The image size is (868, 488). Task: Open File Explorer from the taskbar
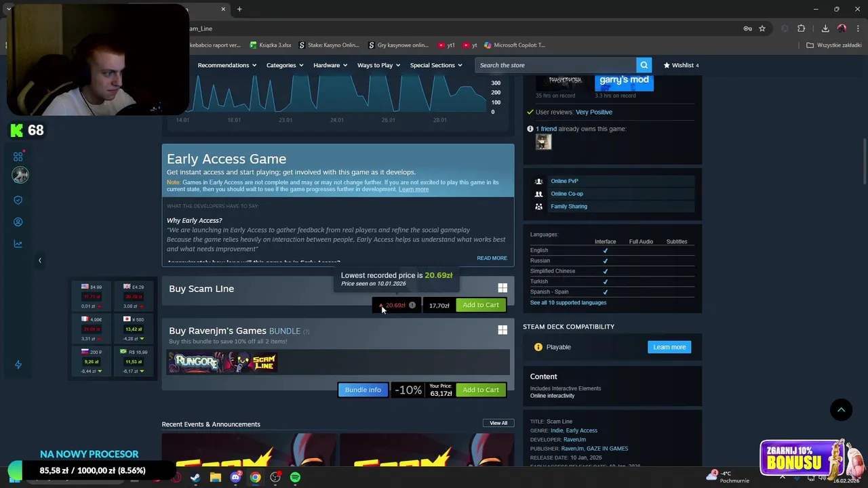pyautogui.click(x=215, y=478)
